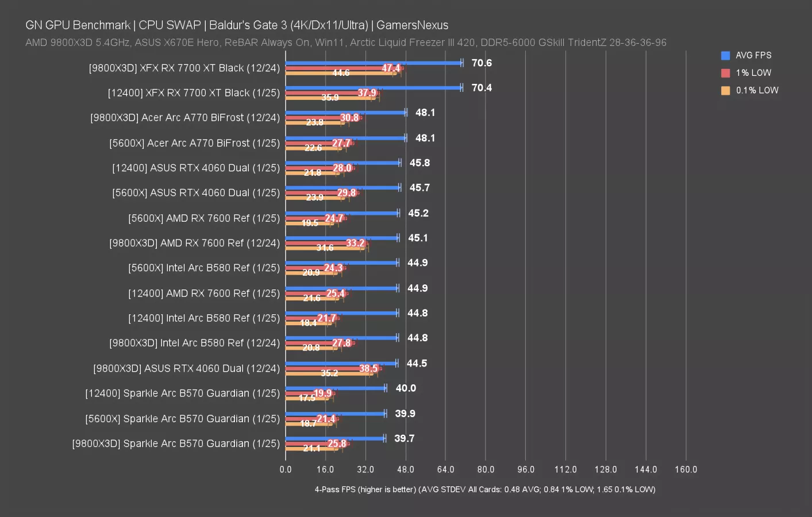
Task: Click the 4-Pass FPS axis caption
Action: (x=484, y=489)
